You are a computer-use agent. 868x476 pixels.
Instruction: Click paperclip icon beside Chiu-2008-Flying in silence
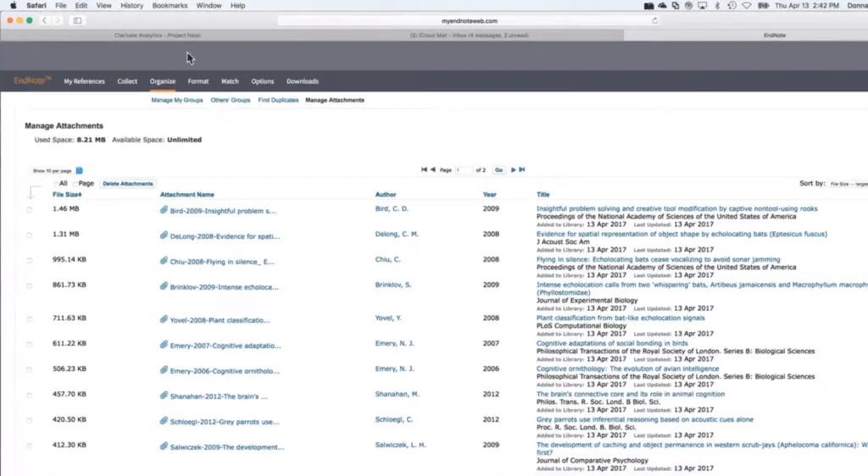164,261
